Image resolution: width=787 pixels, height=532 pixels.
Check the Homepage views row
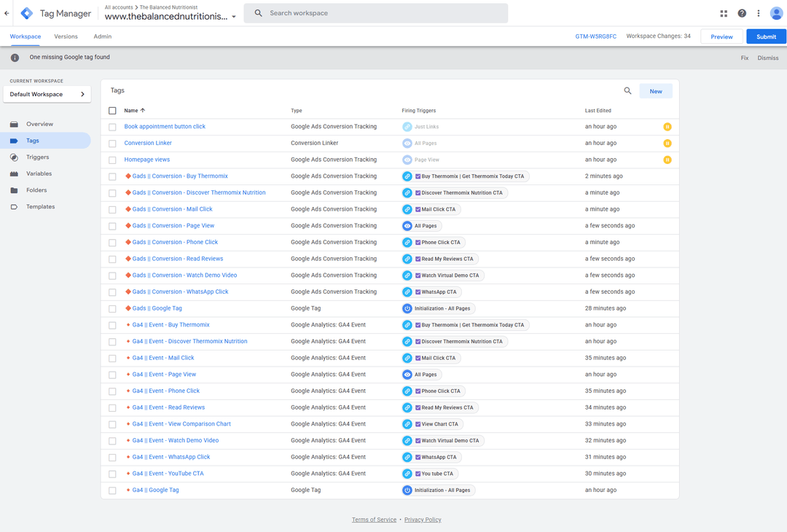point(112,160)
